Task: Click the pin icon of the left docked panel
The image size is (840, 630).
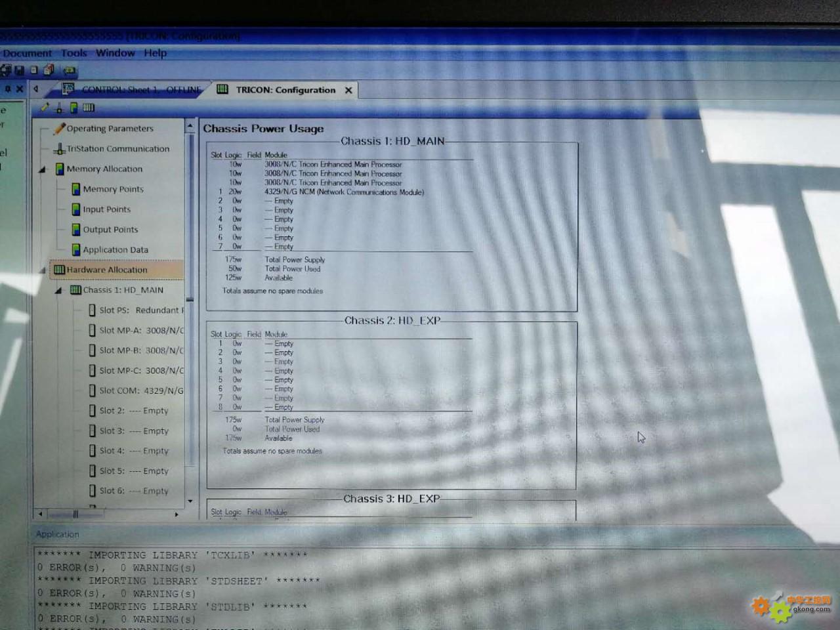Action: [x=8, y=89]
